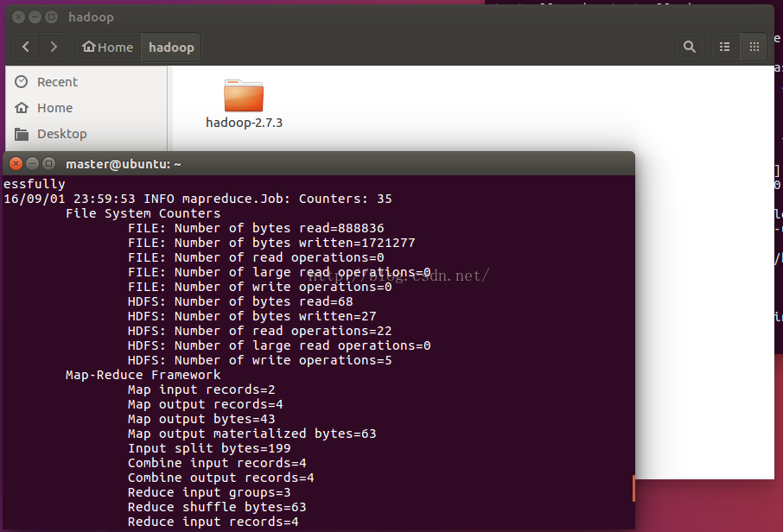Click the hadoop-2.7.3 folder name

[x=245, y=123]
